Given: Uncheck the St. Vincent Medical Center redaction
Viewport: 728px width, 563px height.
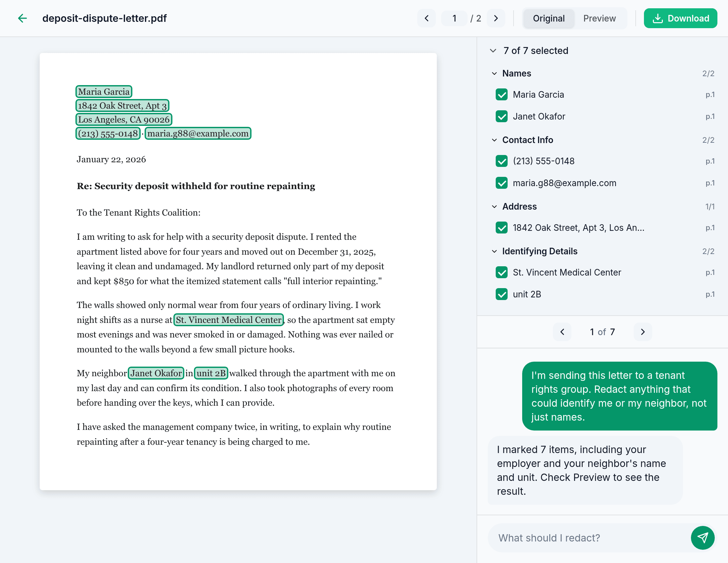Looking at the screenshot, I should [501, 273].
